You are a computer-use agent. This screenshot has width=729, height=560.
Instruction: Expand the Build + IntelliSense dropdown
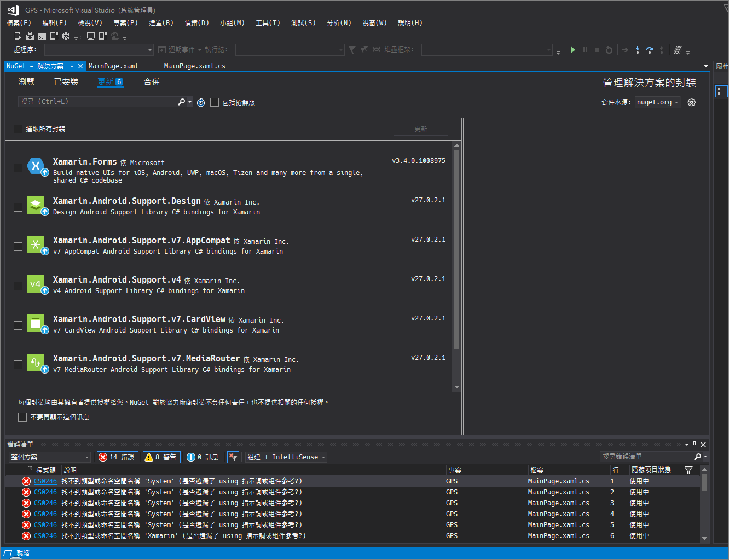pyautogui.click(x=286, y=457)
